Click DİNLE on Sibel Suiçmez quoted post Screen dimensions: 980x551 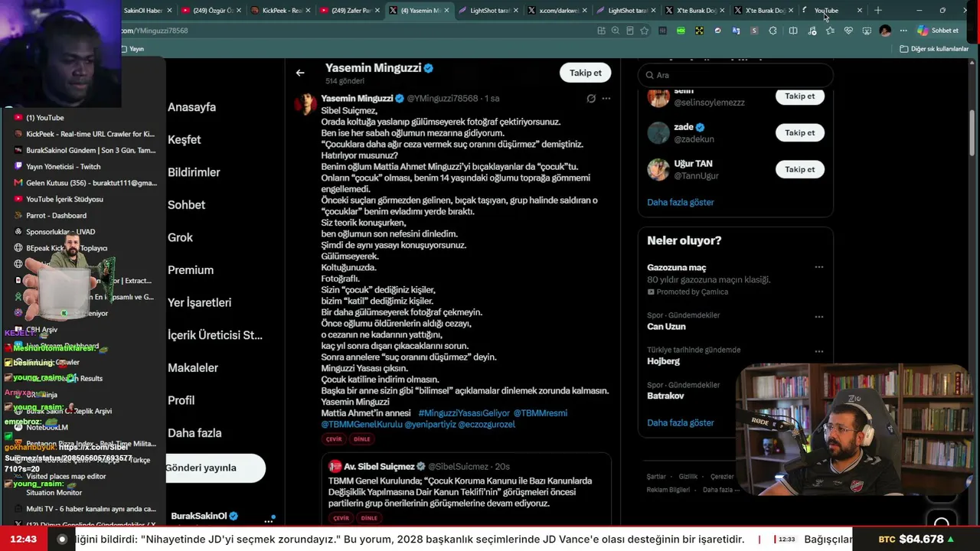[x=369, y=518]
